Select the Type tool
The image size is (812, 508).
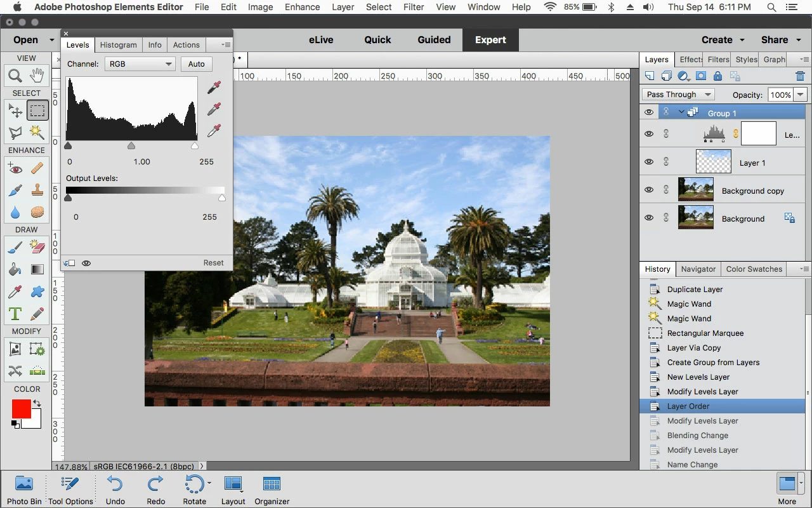pyautogui.click(x=15, y=313)
